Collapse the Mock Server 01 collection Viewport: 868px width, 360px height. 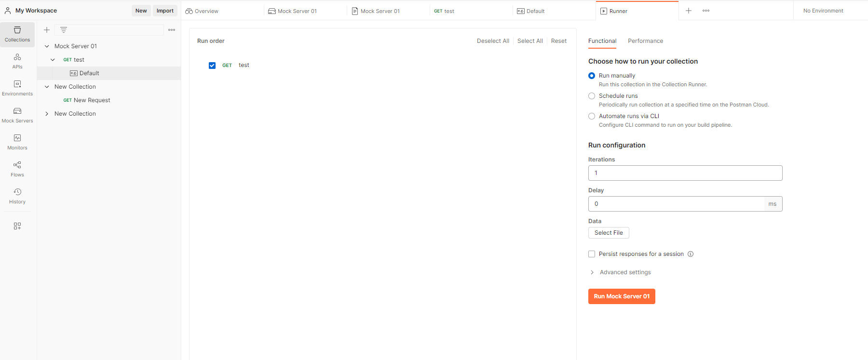point(47,46)
